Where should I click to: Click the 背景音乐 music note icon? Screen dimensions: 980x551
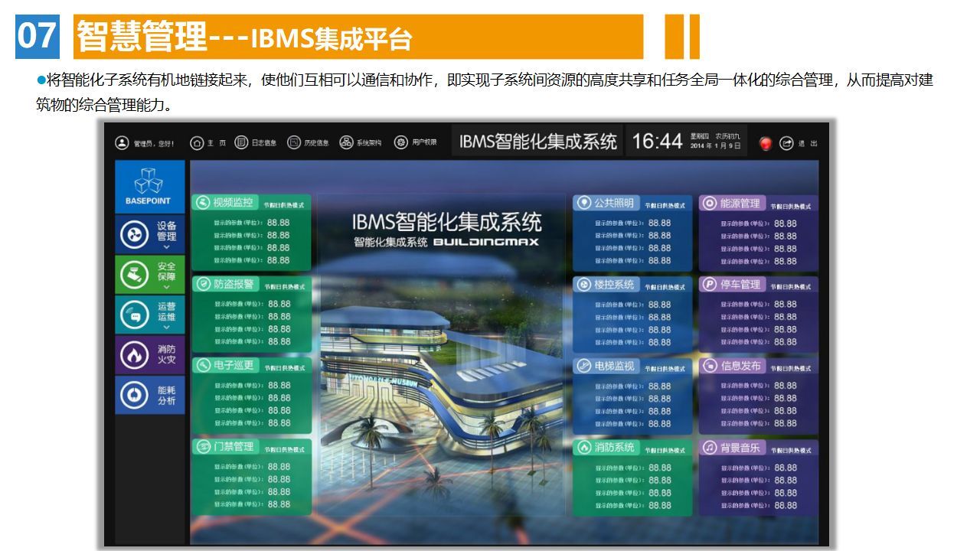tap(709, 448)
